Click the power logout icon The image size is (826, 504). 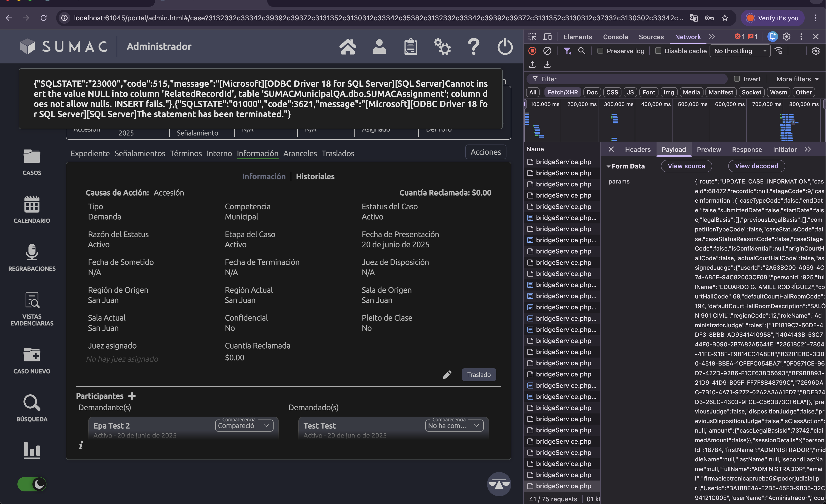[505, 46]
